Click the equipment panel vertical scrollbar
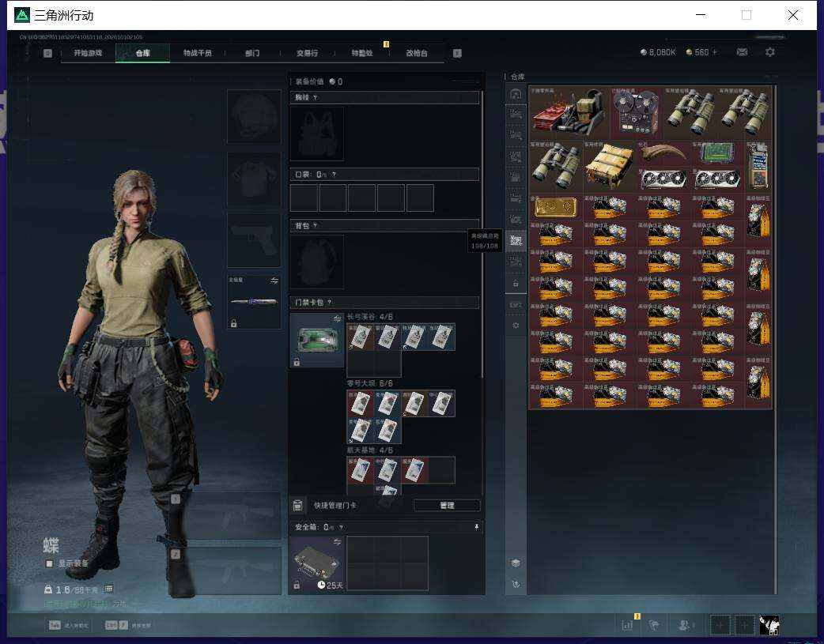Image resolution: width=824 pixels, height=644 pixels. click(x=482, y=234)
